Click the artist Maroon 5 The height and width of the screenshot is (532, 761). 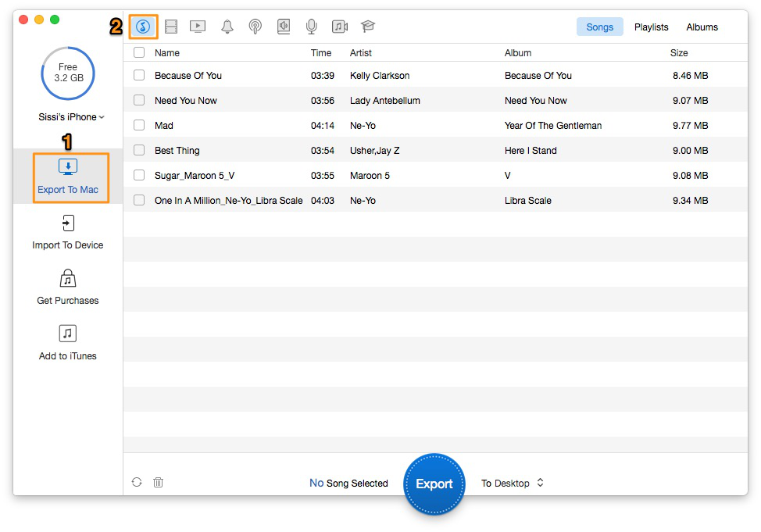pos(370,176)
